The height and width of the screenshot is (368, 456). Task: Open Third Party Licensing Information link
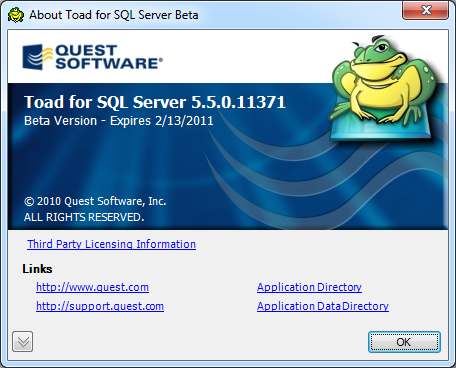[111, 244]
